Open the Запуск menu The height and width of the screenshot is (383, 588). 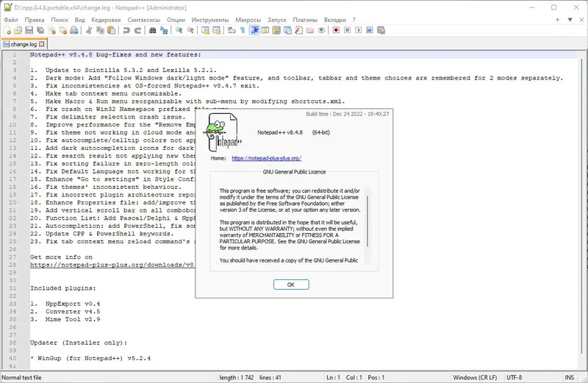pyautogui.click(x=277, y=20)
